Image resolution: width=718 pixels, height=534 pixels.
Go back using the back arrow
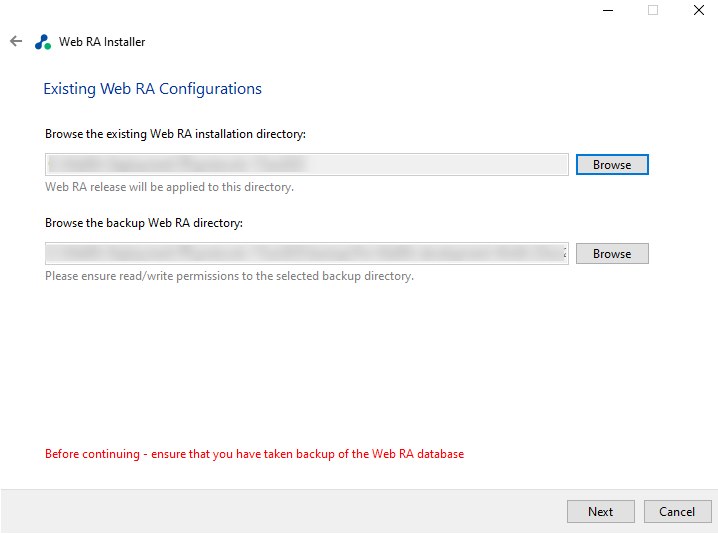15,42
